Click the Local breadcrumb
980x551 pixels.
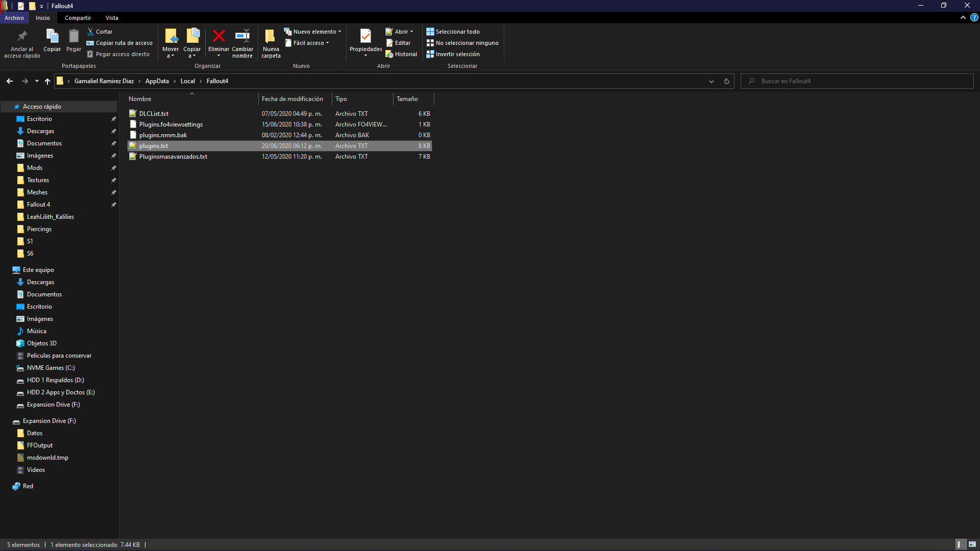[188, 81]
